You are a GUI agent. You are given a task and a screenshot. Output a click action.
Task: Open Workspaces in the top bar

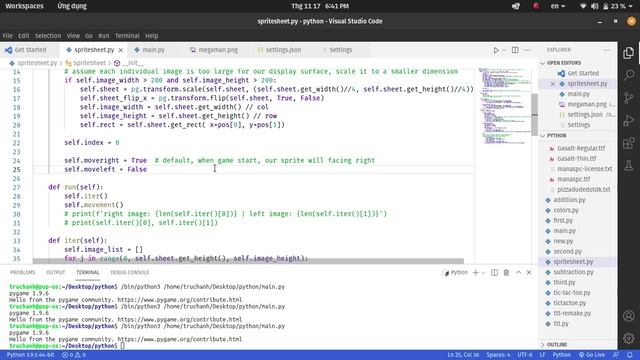click(x=24, y=6)
